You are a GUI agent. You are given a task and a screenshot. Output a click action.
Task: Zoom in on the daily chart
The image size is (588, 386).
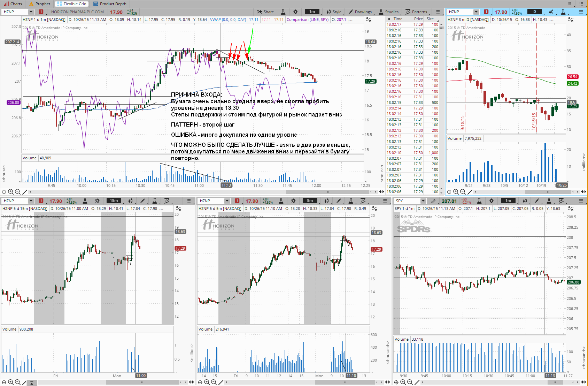click(456, 192)
